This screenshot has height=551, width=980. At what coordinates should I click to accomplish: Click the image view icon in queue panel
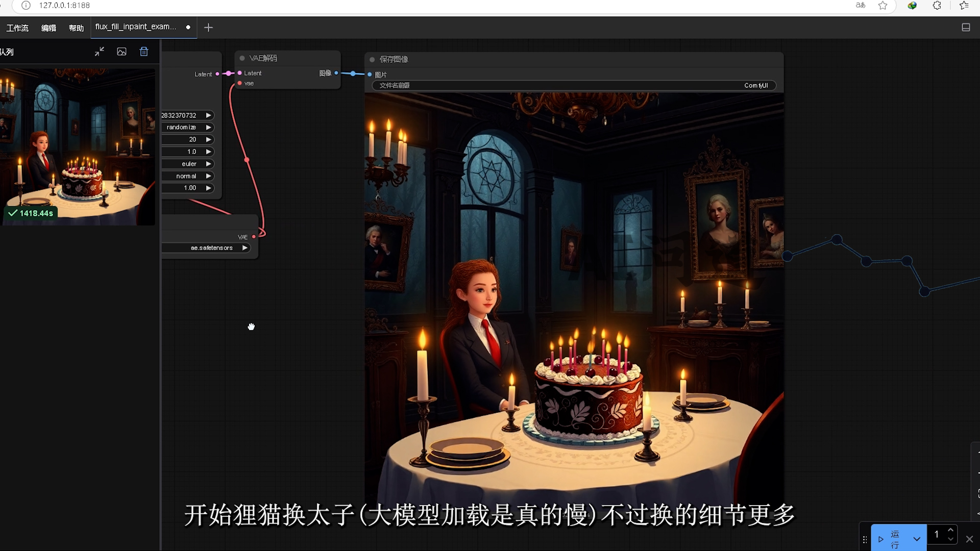point(121,52)
